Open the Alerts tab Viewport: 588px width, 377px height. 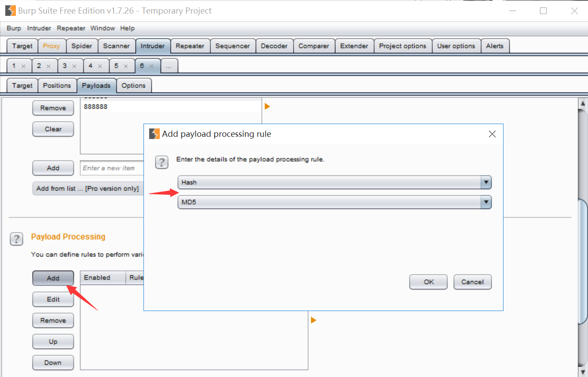click(495, 46)
